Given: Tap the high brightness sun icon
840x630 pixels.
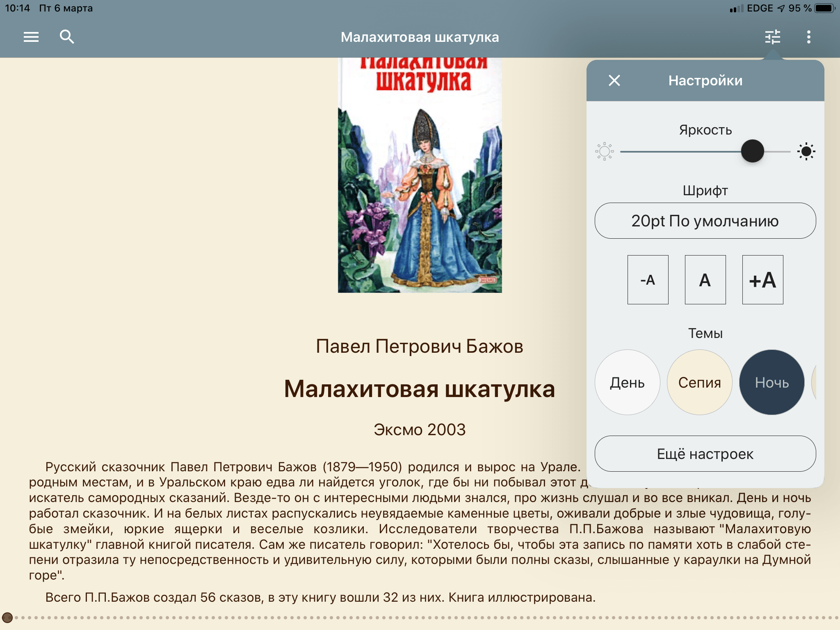Looking at the screenshot, I should 806,152.
